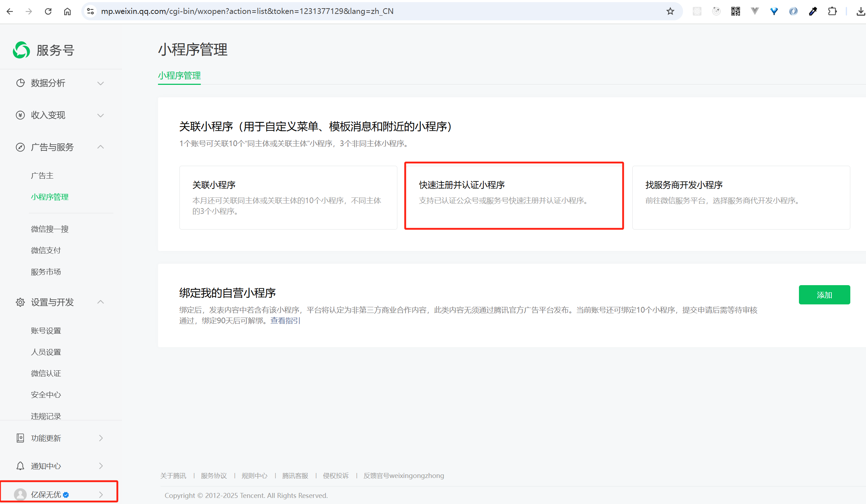Image resolution: width=866 pixels, height=504 pixels.
Task: Collapse the 广告与服务 section chevron
Action: (x=101, y=147)
